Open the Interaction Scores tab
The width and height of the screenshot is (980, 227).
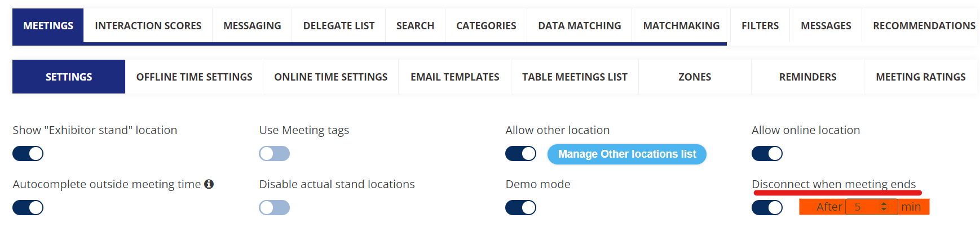[148, 26]
